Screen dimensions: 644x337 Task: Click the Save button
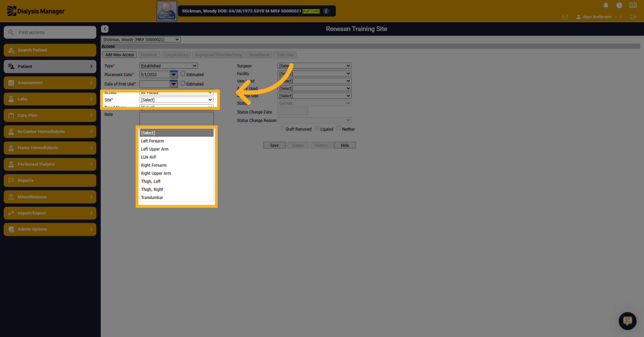point(274,145)
